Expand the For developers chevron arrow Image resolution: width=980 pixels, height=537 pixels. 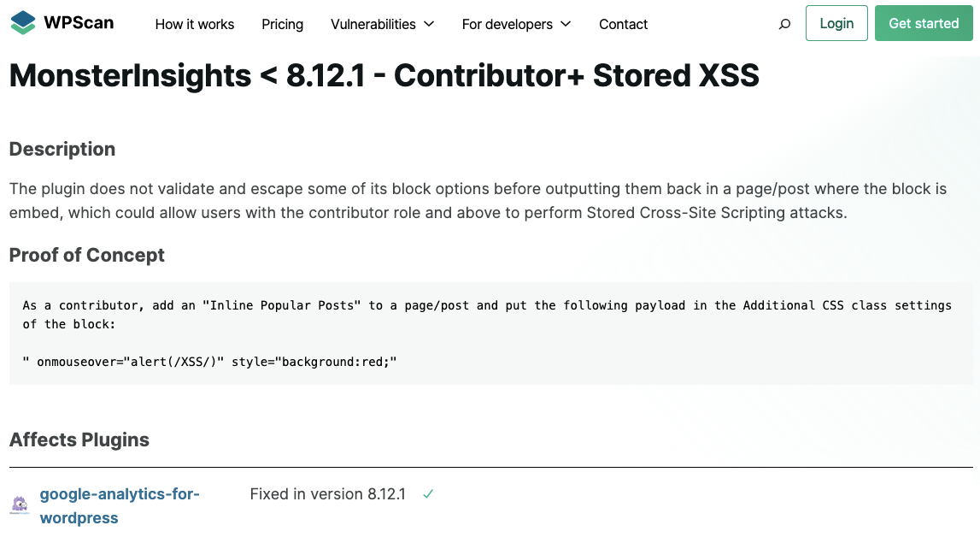[x=566, y=24]
